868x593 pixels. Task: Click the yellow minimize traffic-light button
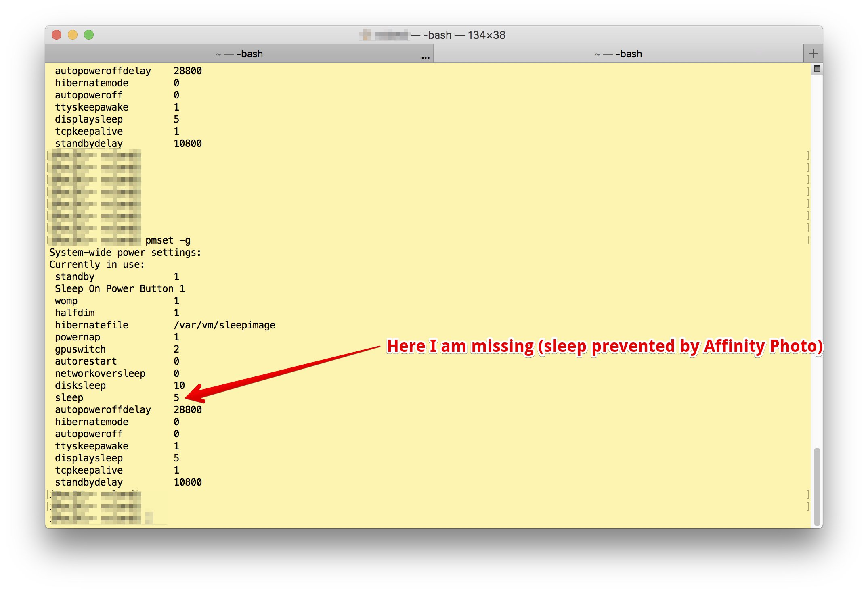pos(73,35)
